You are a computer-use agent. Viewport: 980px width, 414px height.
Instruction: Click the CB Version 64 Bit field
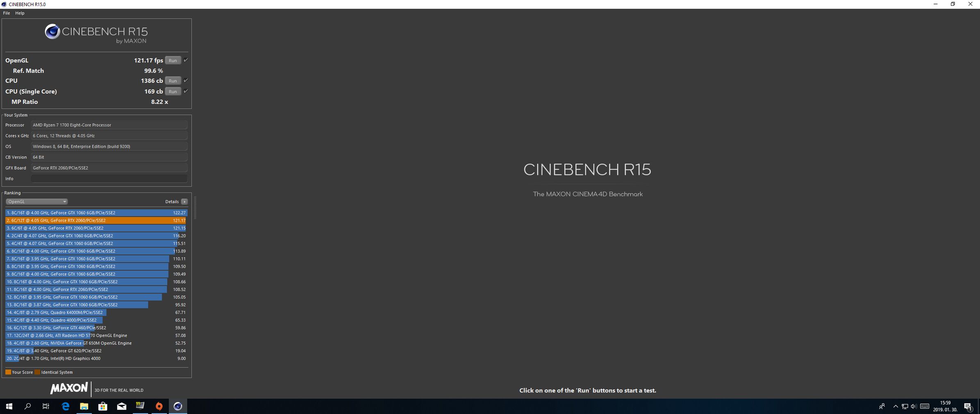click(109, 157)
